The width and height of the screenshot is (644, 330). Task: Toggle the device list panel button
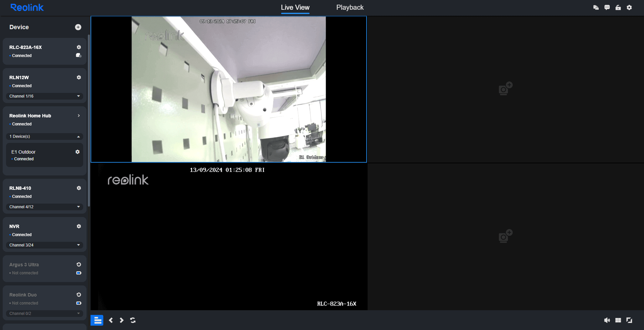pyautogui.click(x=97, y=320)
